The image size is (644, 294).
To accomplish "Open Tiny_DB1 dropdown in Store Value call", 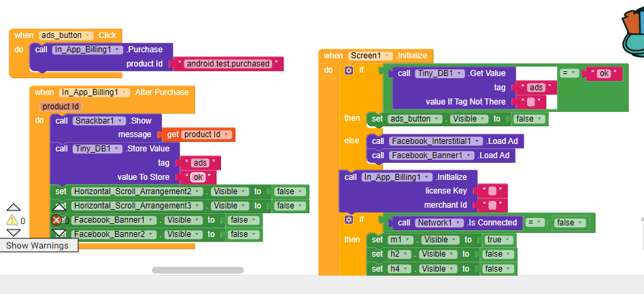I will 97,149.
